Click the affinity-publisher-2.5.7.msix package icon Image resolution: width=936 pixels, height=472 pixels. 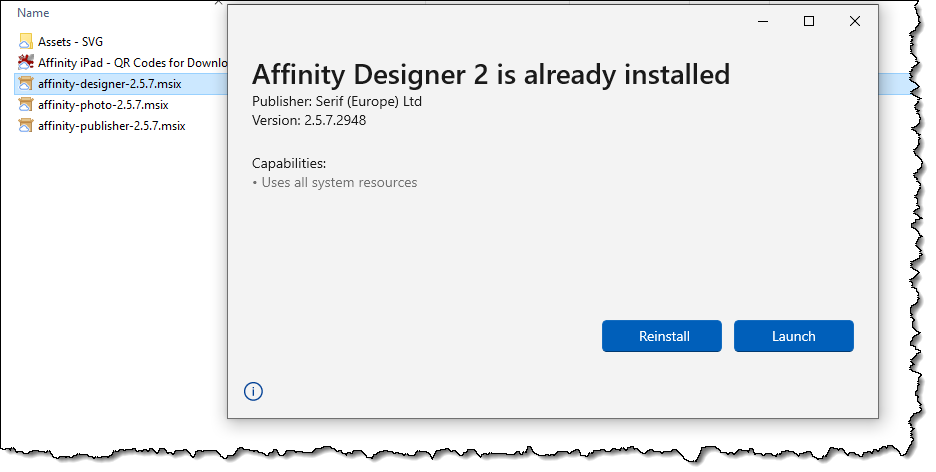26,125
